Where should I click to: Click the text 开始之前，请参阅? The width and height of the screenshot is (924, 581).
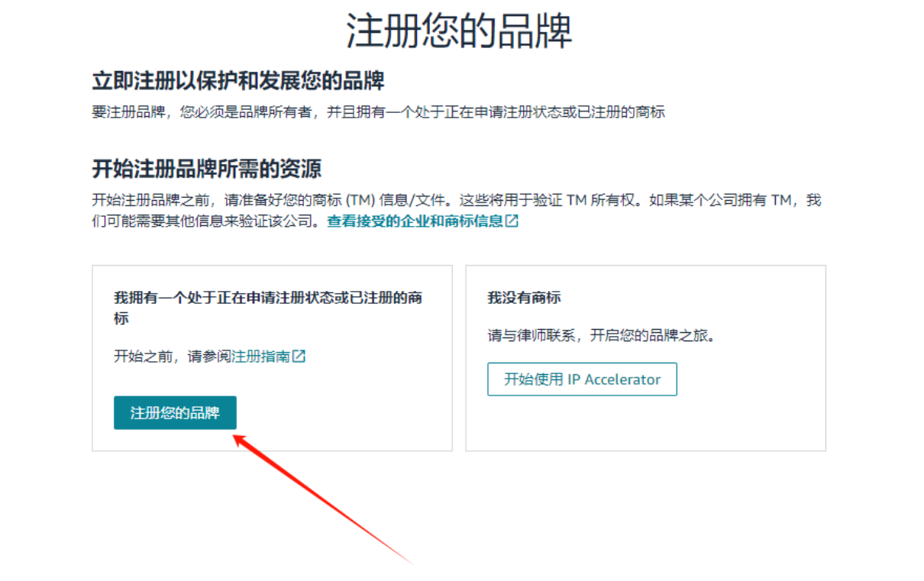click(173, 357)
